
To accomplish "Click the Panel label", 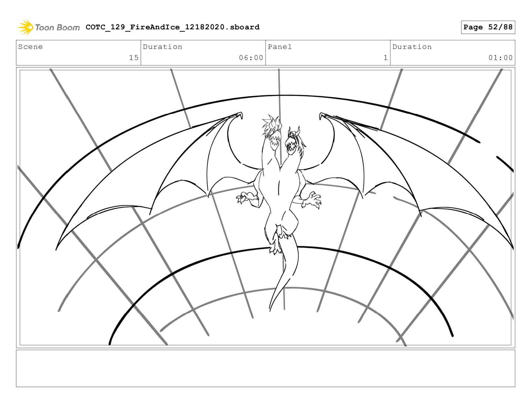I will pyautogui.click(x=280, y=47).
